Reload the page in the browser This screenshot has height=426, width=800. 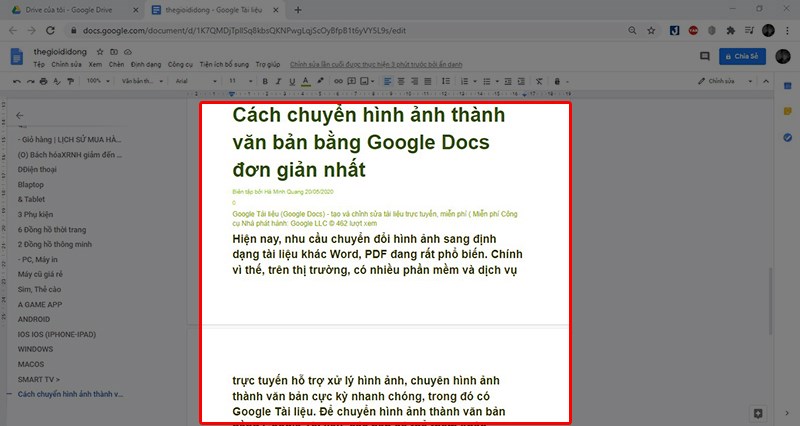[x=50, y=31]
